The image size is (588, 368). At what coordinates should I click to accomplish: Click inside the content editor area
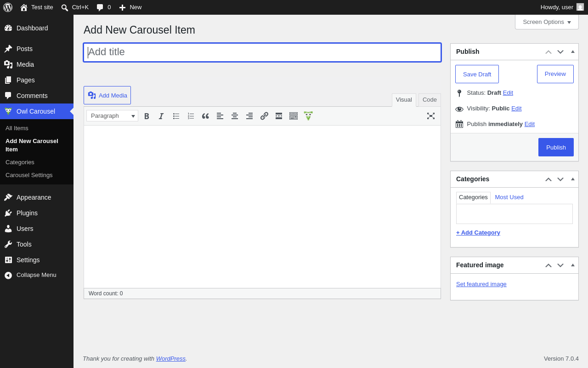pyautogui.click(x=262, y=207)
